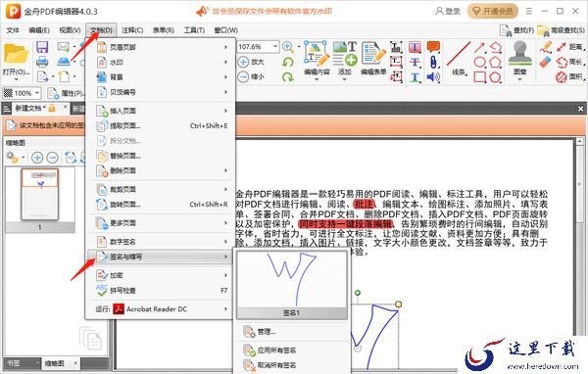588x374 pixels.
Task: Click the orange comment note icon
Action: click(433, 46)
